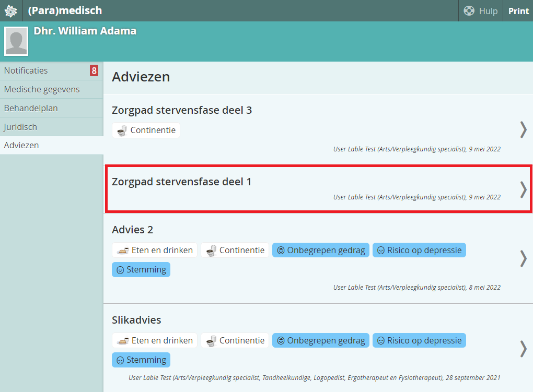The width and height of the screenshot is (533, 392).
Task: Click the app logo icon in header
Action: (11, 10)
